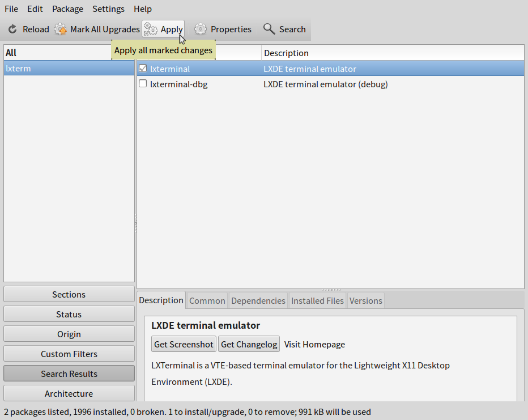This screenshot has height=420, width=528.
Task: Click the status bar package summary text
Action: (x=187, y=412)
